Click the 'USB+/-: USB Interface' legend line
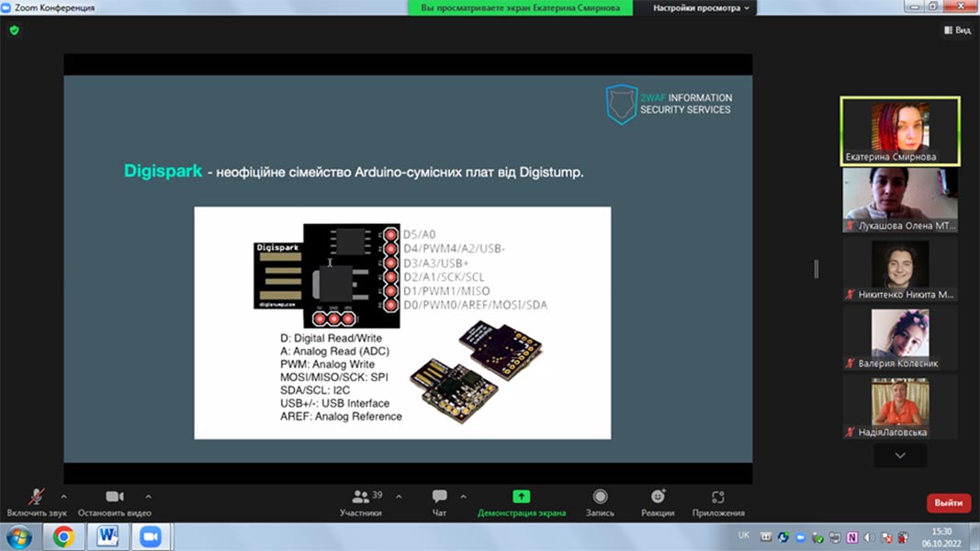Image resolution: width=980 pixels, height=551 pixels. point(334,403)
